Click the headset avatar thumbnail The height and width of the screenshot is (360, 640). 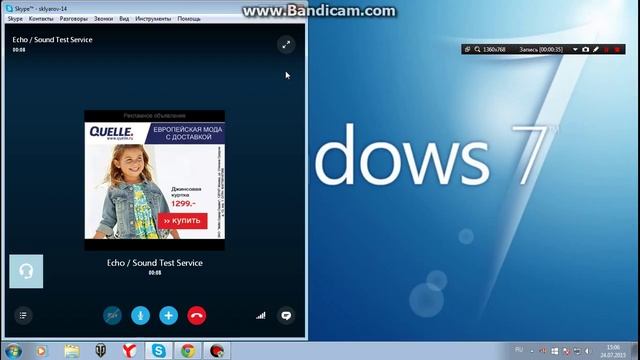[x=26, y=271]
